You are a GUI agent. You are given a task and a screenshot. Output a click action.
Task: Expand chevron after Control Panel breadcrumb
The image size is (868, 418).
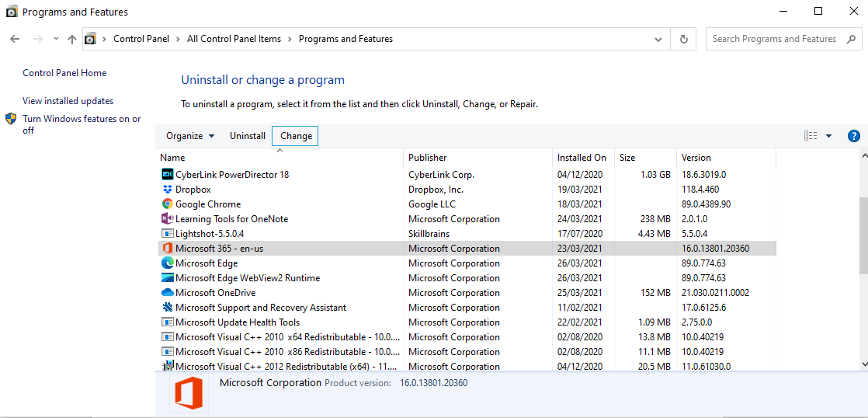179,39
